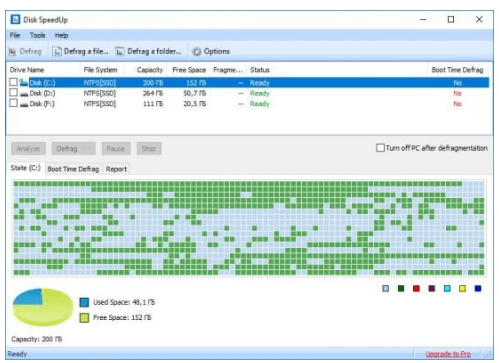The width and height of the screenshot is (499, 363).
Task: Choose Defrag a folder from toolbar
Action: (148, 51)
